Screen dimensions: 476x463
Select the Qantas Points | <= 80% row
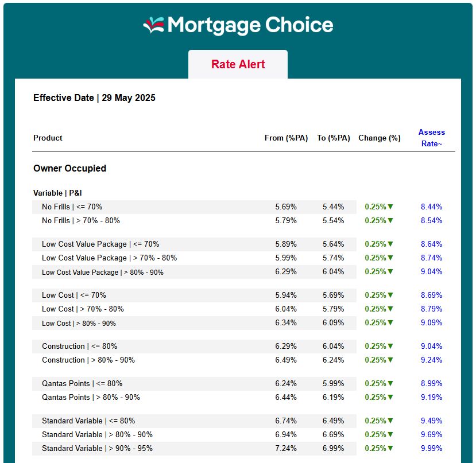[82, 384]
